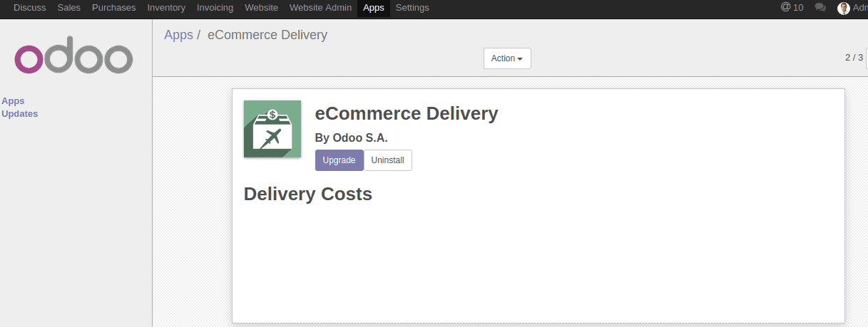Open Updates in the left sidebar
Viewport: 868px width, 327px height.
[20, 114]
